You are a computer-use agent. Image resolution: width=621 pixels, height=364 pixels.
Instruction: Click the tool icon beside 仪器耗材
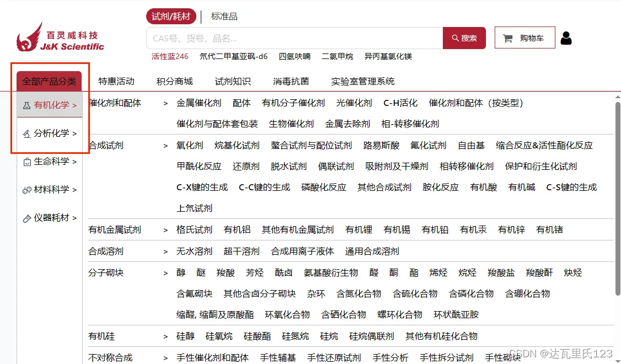pos(27,218)
